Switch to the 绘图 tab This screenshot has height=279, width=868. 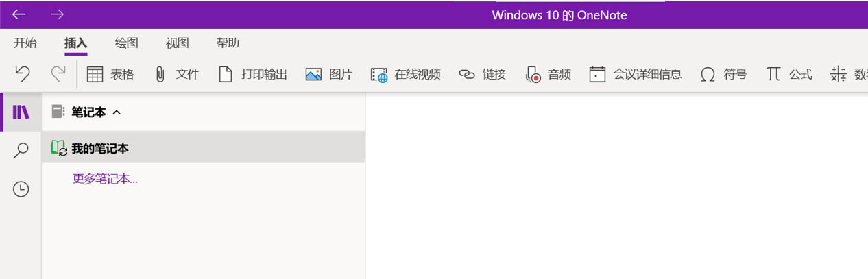pyautogui.click(x=127, y=43)
